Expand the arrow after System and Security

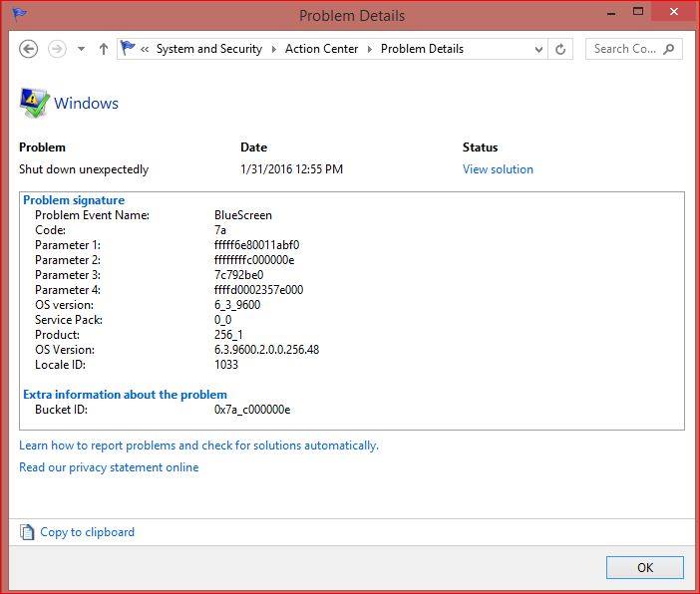[273, 49]
